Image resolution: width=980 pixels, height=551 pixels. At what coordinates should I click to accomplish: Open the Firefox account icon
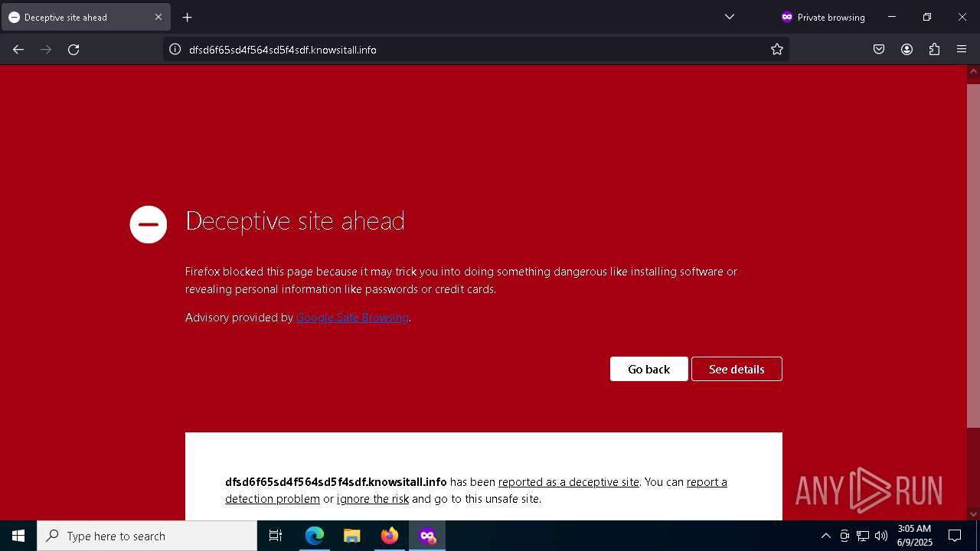(906, 50)
